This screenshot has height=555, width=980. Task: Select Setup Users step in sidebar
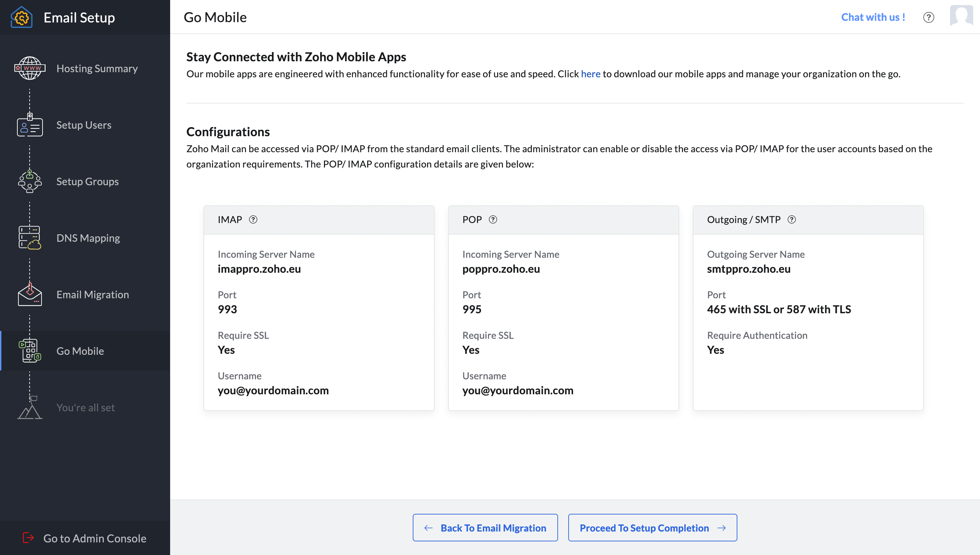coord(85,125)
